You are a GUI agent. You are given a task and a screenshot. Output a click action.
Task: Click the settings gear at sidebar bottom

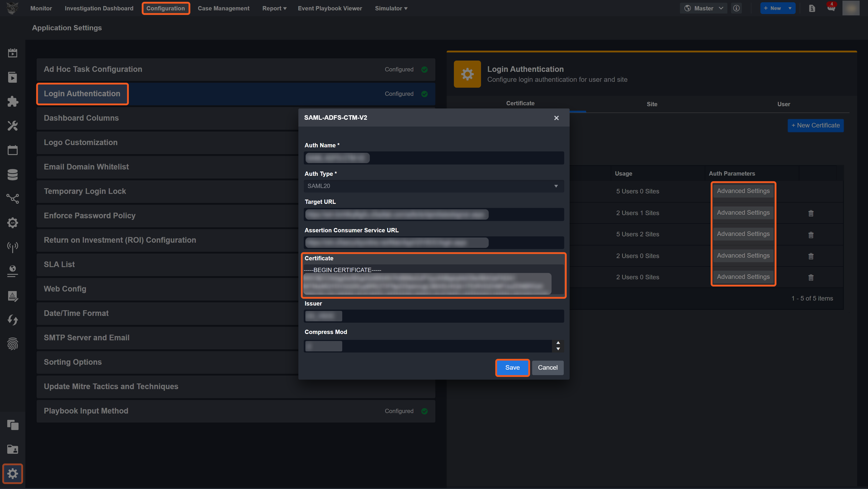click(12, 473)
